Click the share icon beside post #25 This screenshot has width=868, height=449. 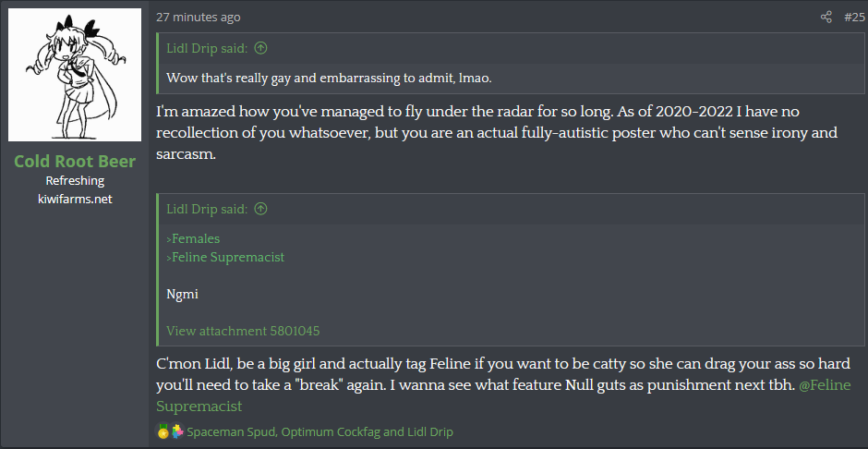(x=826, y=17)
